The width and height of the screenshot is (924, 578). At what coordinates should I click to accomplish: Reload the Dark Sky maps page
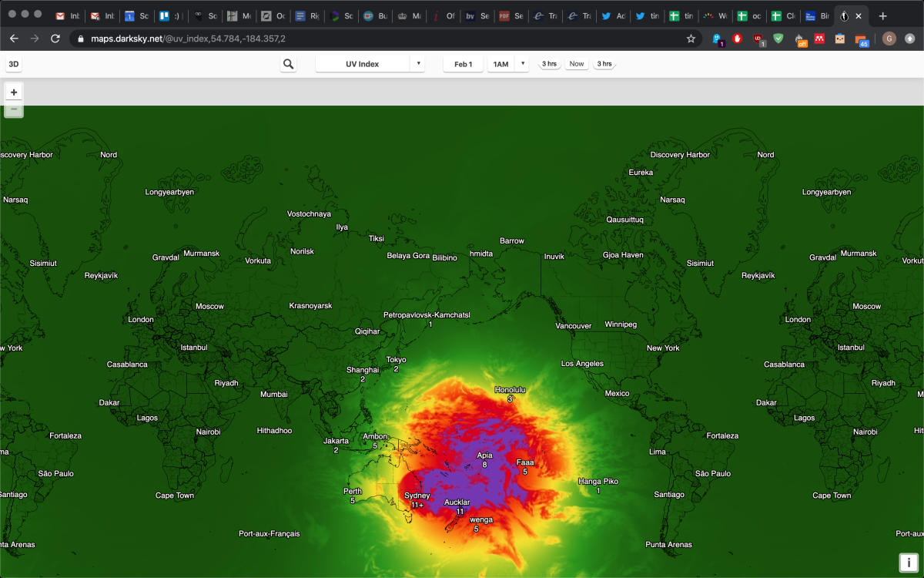click(55, 39)
